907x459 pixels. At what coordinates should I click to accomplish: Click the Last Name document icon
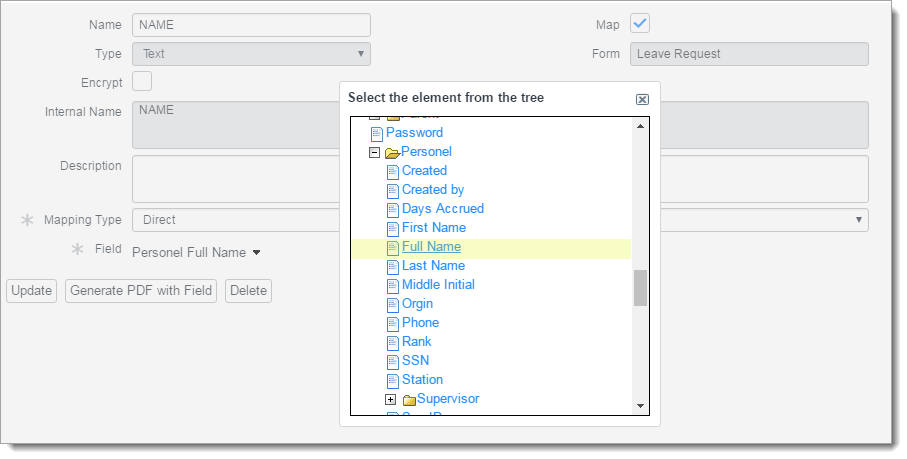(x=393, y=266)
